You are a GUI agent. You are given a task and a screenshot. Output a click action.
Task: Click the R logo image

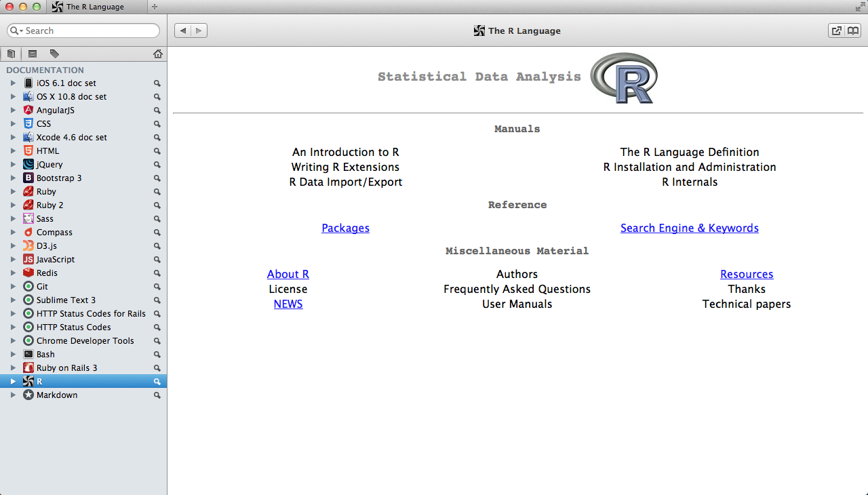point(623,78)
